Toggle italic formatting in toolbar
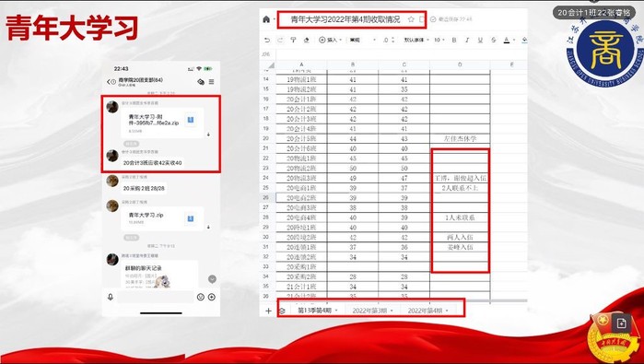Image resolution: width=644 pixels, height=364 pixels. pos(467,40)
